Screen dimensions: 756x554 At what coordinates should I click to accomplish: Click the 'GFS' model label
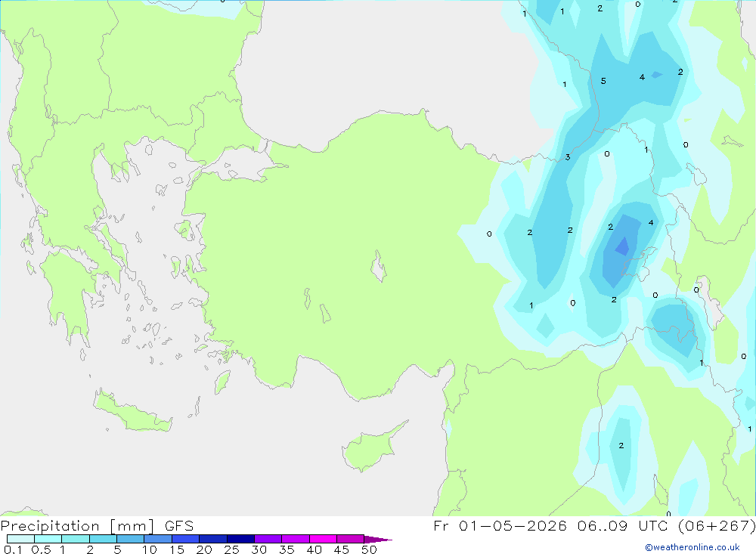click(x=179, y=526)
